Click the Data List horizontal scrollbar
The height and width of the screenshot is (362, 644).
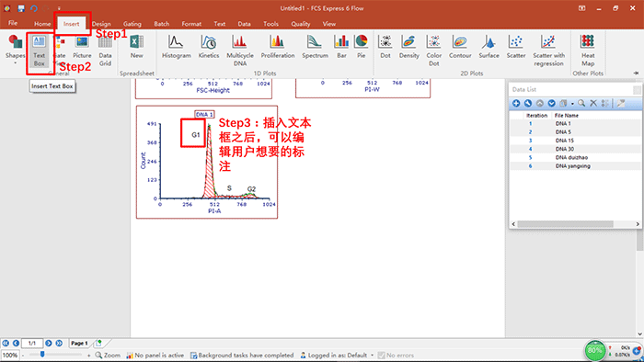click(575, 224)
